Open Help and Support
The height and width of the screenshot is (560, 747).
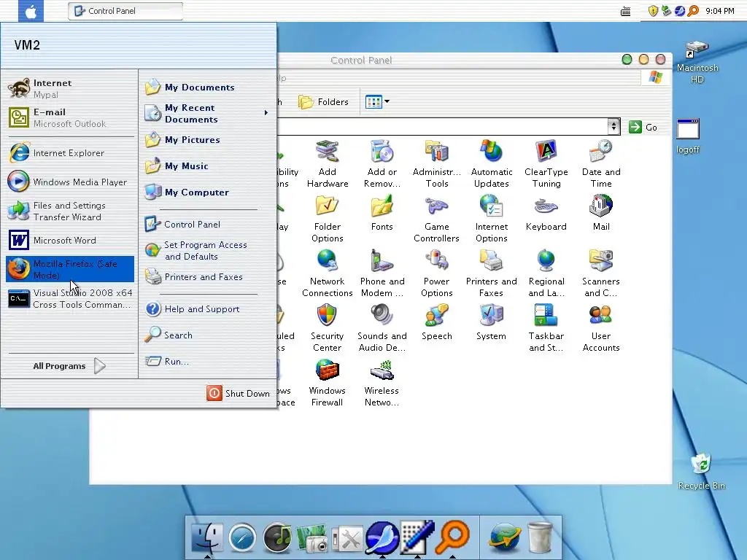[206, 308]
